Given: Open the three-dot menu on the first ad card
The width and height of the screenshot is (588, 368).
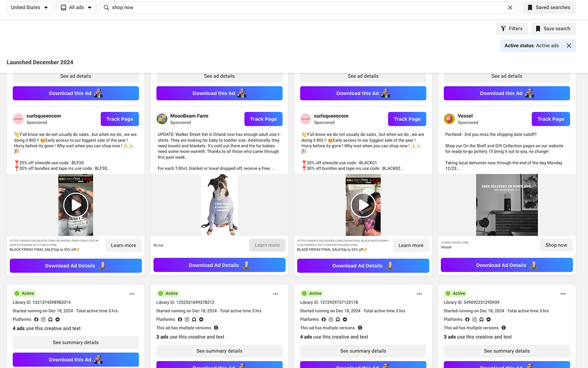Looking at the screenshot, I should [x=132, y=293].
